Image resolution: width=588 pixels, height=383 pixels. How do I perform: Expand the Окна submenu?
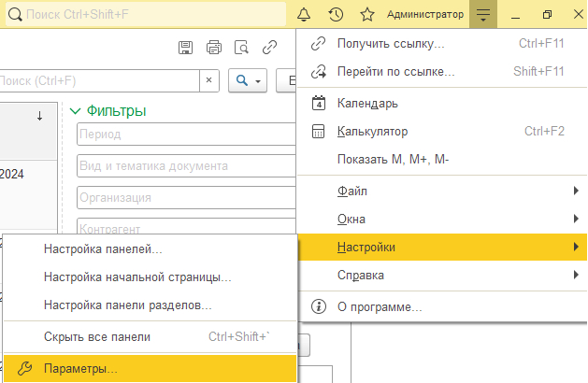(442, 219)
